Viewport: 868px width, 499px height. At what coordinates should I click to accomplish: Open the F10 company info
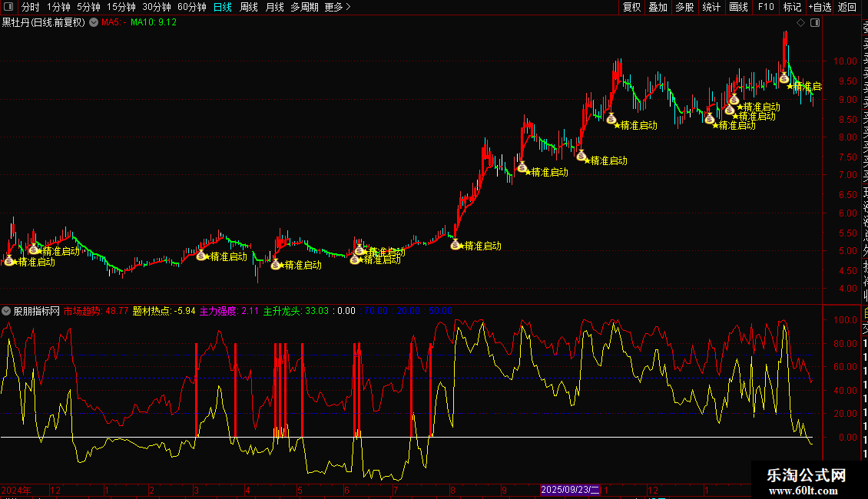[766, 7]
